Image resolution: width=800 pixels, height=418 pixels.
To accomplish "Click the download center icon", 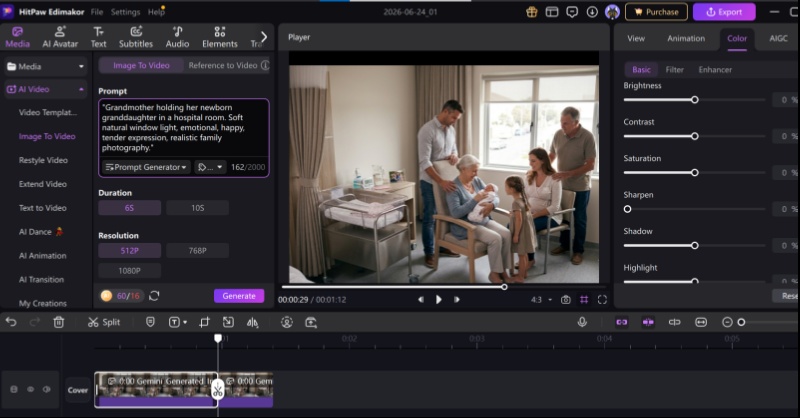I will coord(592,12).
